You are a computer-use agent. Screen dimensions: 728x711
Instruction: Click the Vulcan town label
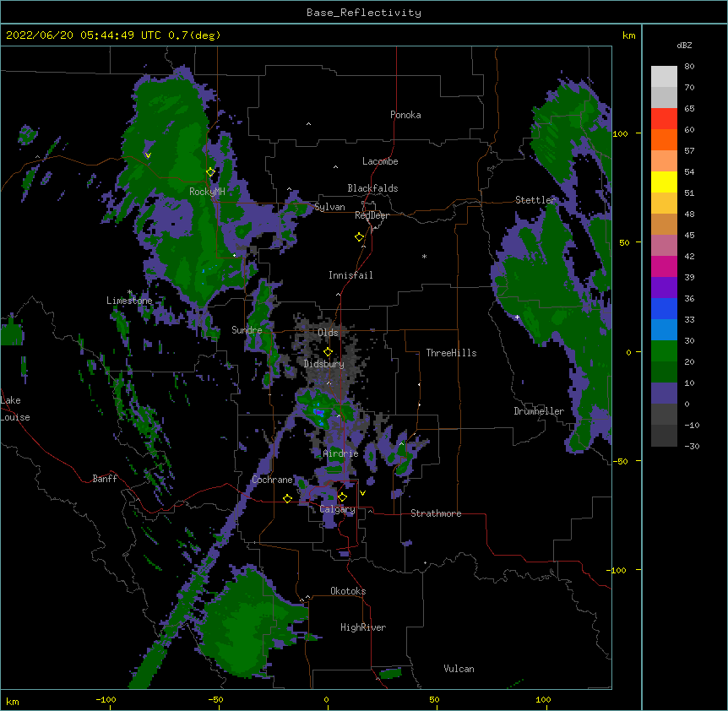459,669
